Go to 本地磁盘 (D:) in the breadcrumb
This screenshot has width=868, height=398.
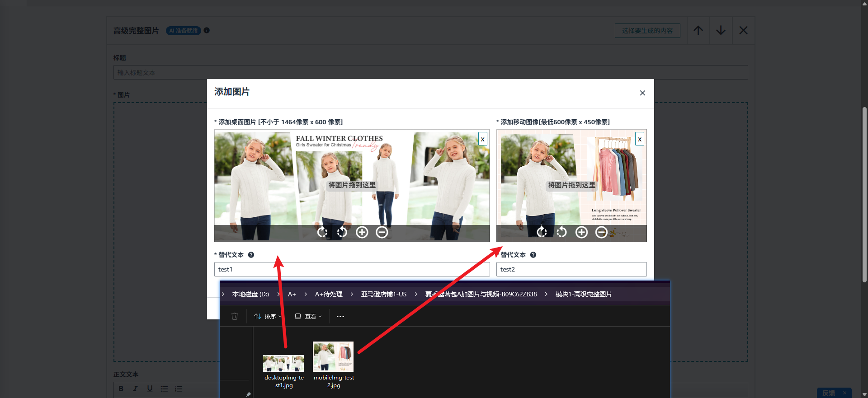pos(250,294)
